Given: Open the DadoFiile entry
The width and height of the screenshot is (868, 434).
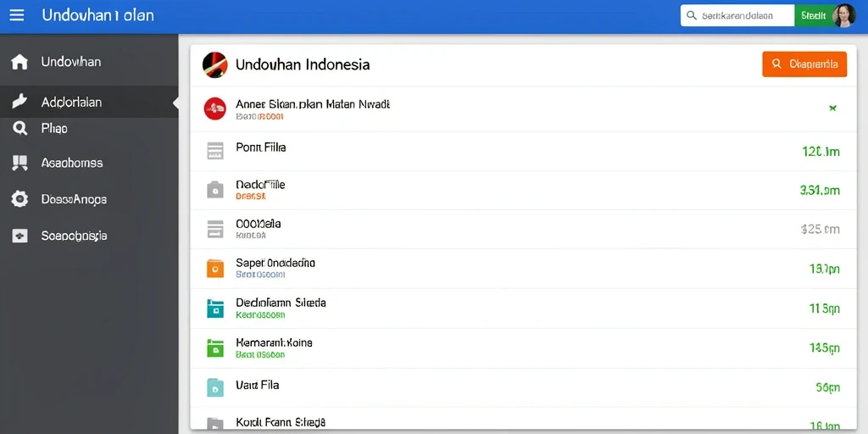Looking at the screenshot, I should [523, 191].
